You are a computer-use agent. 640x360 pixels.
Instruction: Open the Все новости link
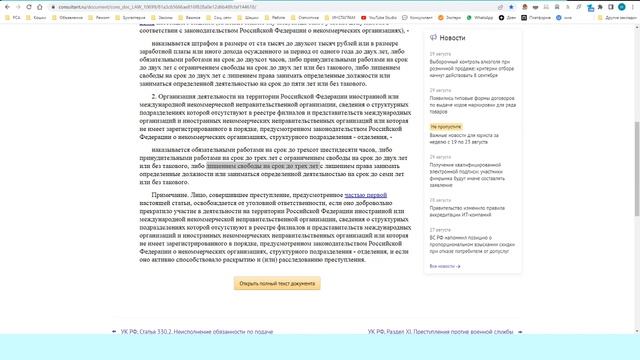tap(445, 266)
